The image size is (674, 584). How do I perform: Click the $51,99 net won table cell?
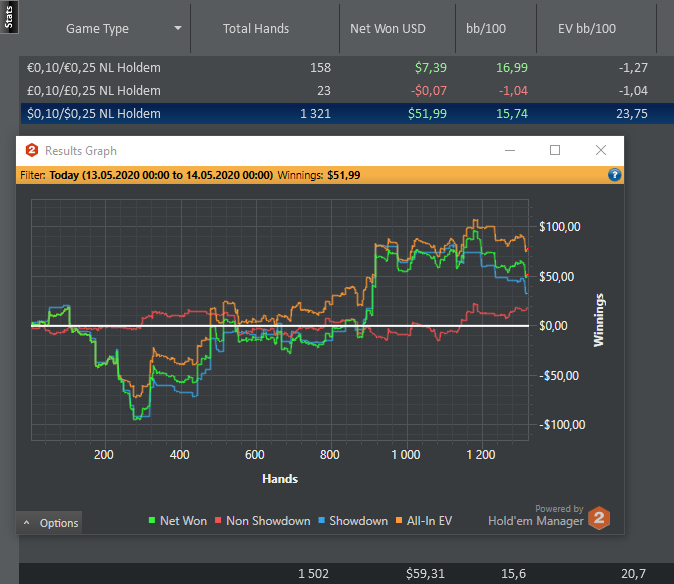[427, 113]
